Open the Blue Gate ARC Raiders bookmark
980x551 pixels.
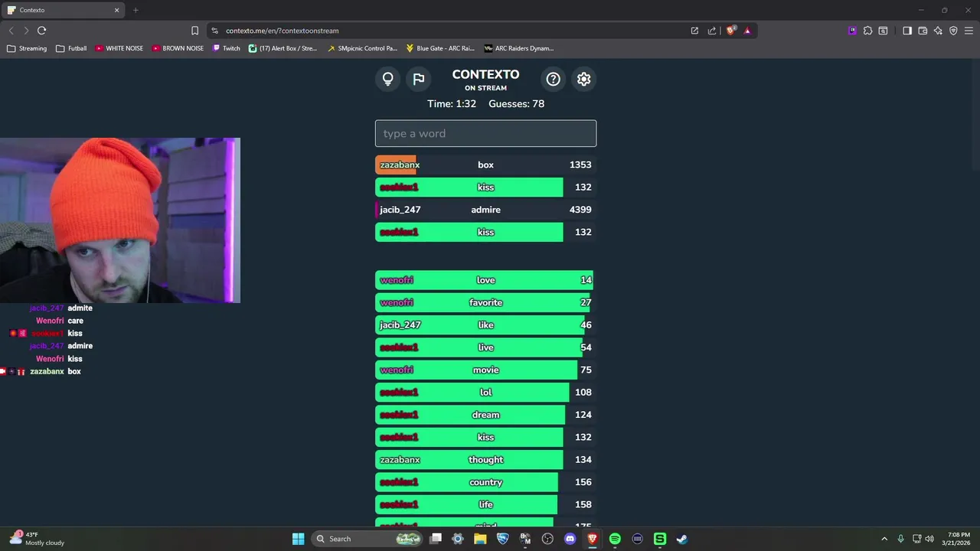(x=440, y=48)
